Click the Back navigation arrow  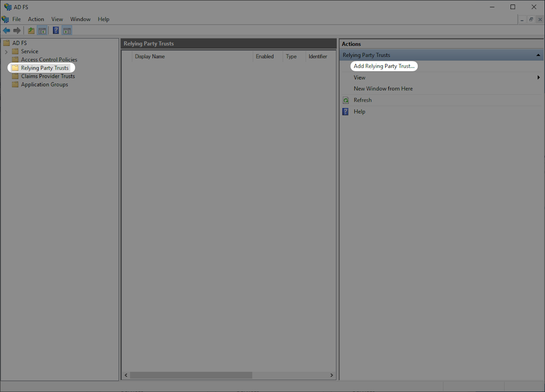(x=6, y=30)
